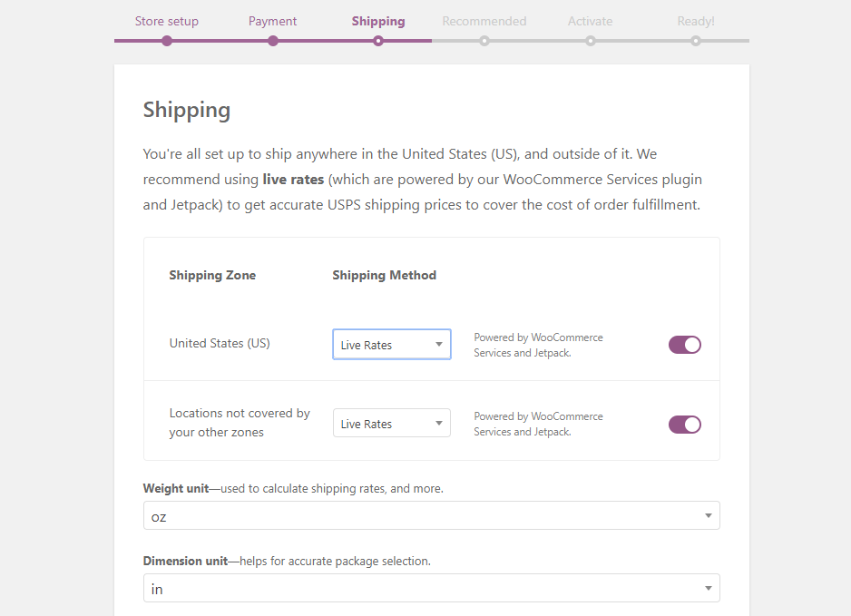Click the setup progress bar between Payment and Shipping

pos(326,41)
